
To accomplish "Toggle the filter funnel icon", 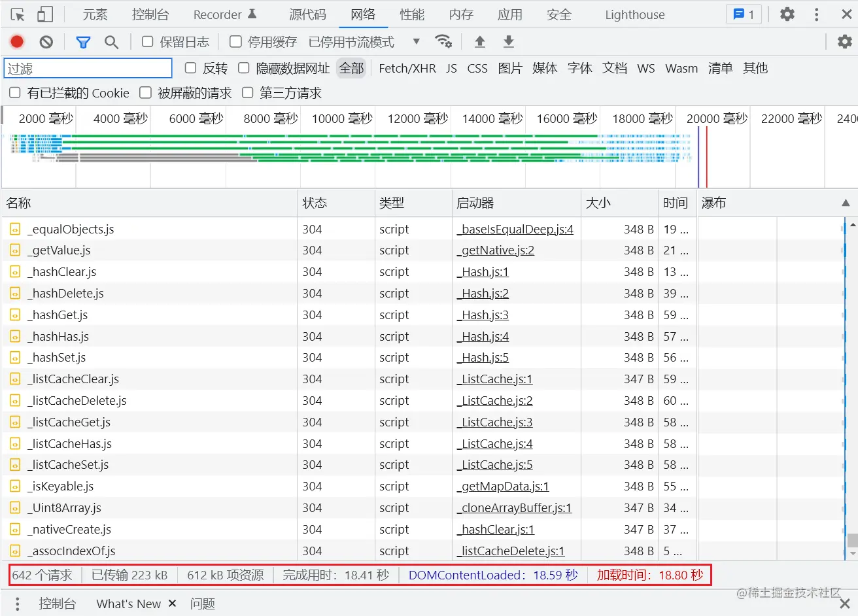I will (x=83, y=43).
